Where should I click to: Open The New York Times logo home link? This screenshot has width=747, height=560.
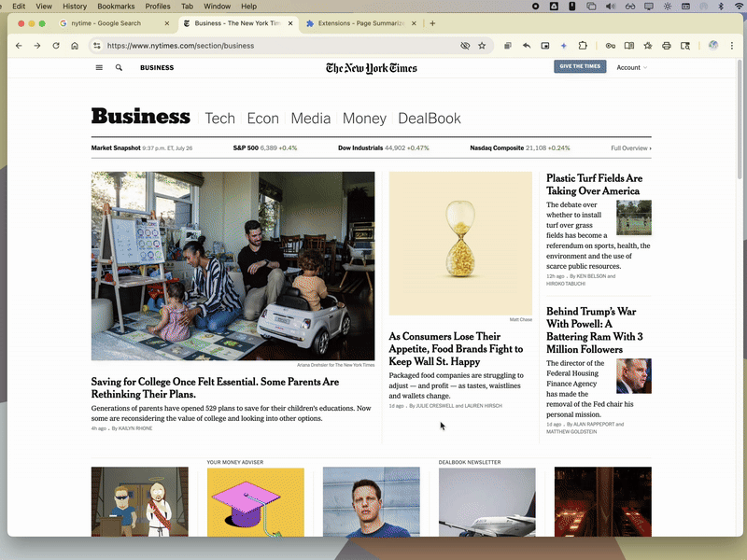(371, 68)
